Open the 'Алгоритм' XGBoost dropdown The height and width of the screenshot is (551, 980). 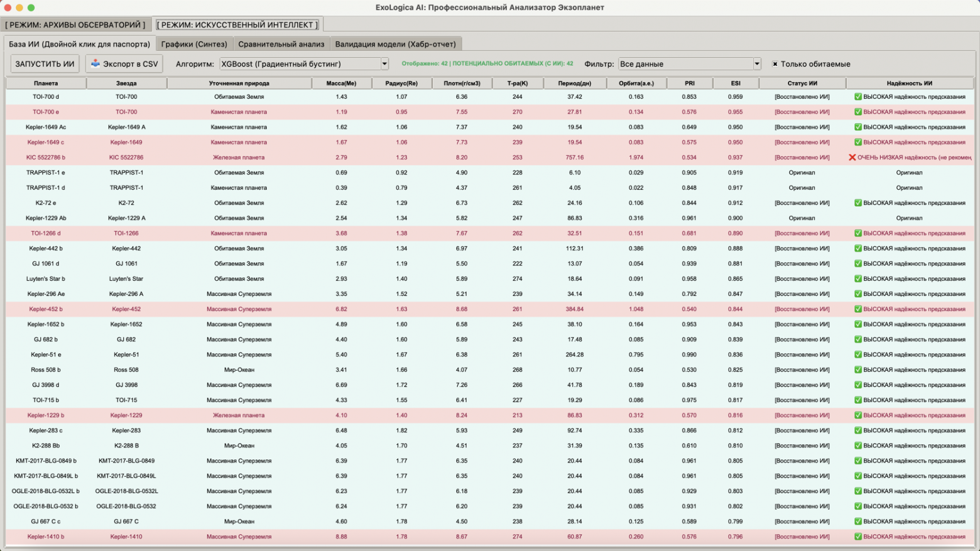[303, 64]
